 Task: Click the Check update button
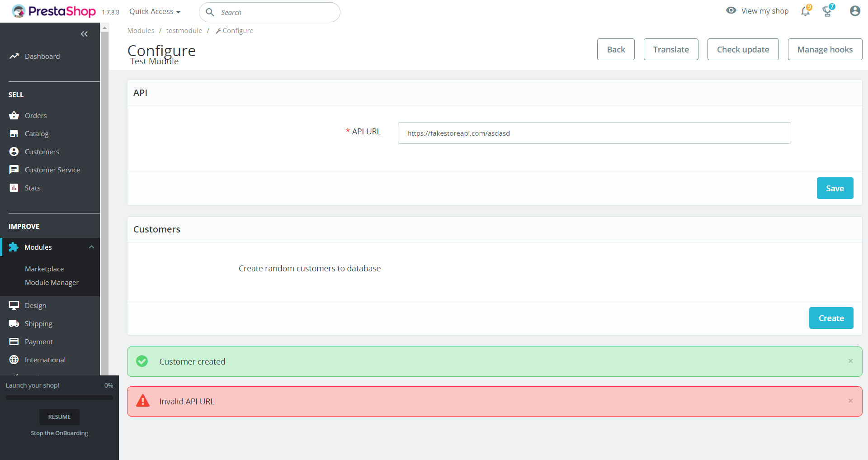pyautogui.click(x=743, y=49)
